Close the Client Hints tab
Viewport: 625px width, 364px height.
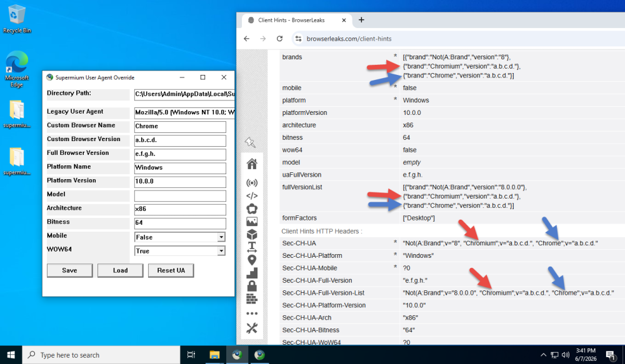[x=344, y=20]
